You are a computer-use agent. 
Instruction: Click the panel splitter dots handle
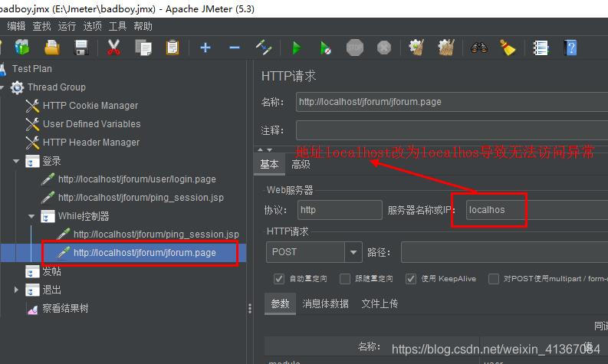coord(250,308)
